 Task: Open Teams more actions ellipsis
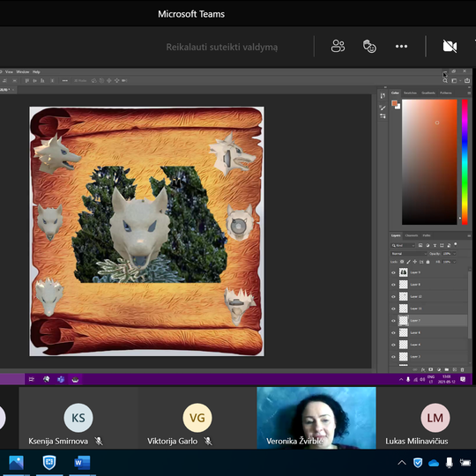tap(401, 47)
